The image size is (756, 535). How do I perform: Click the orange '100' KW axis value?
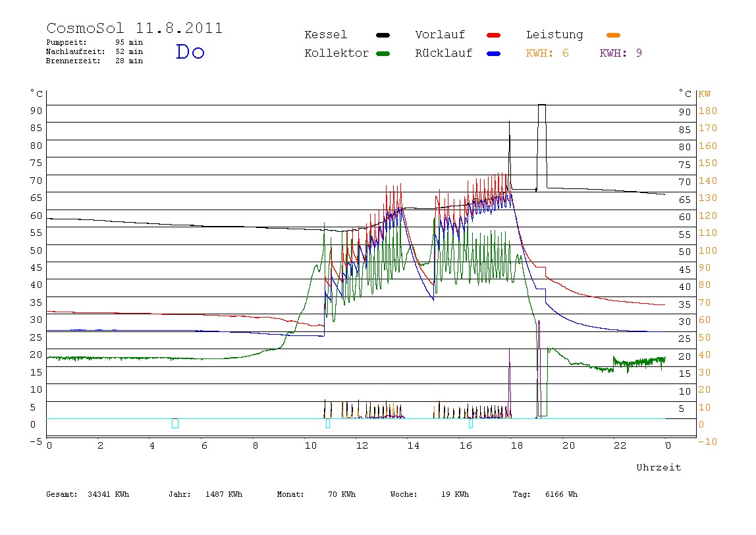(708, 250)
